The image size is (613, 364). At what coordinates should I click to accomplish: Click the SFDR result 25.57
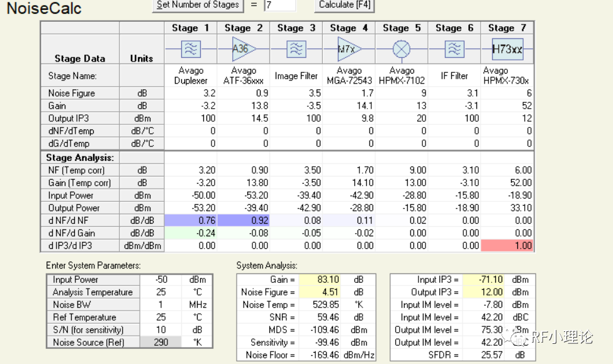click(x=483, y=355)
